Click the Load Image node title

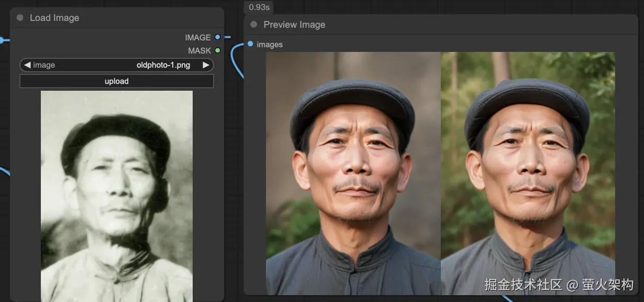[54, 18]
